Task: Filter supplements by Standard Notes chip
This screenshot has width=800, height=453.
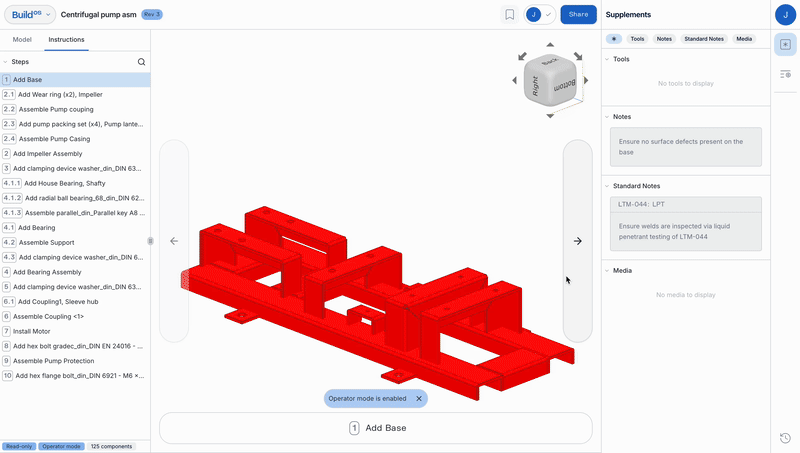Action: [704, 39]
